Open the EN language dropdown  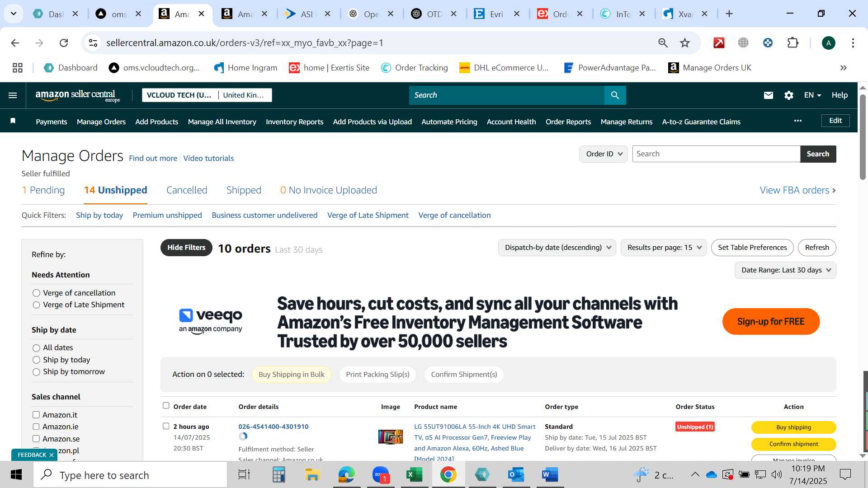(812, 95)
